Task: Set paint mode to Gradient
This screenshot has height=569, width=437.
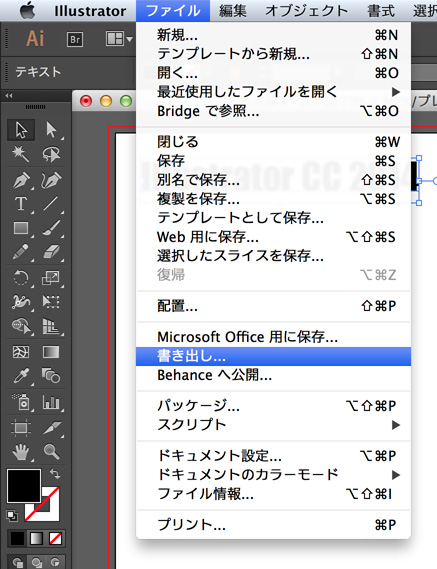Action: (x=36, y=539)
